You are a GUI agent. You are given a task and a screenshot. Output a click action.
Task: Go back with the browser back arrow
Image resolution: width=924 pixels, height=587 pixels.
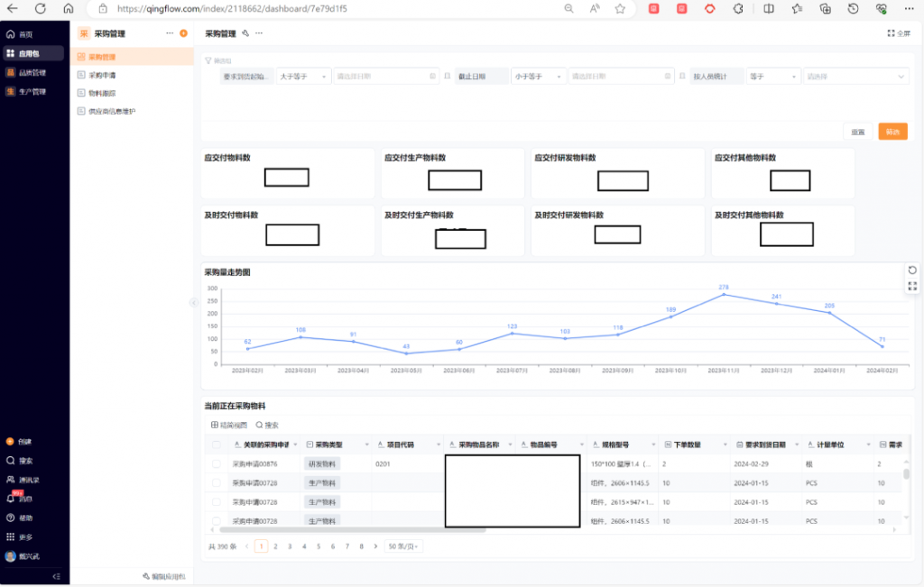pyautogui.click(x=12, y=8)
